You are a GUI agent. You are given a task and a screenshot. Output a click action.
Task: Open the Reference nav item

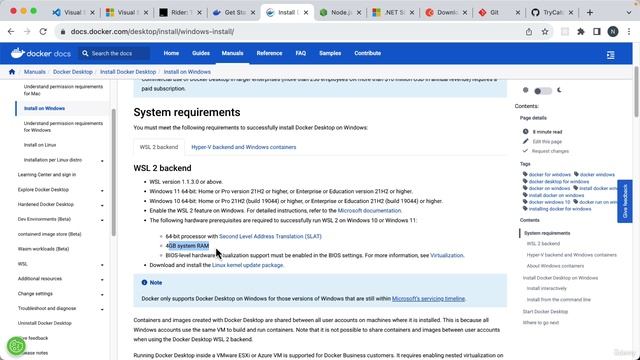click(269, 53)
